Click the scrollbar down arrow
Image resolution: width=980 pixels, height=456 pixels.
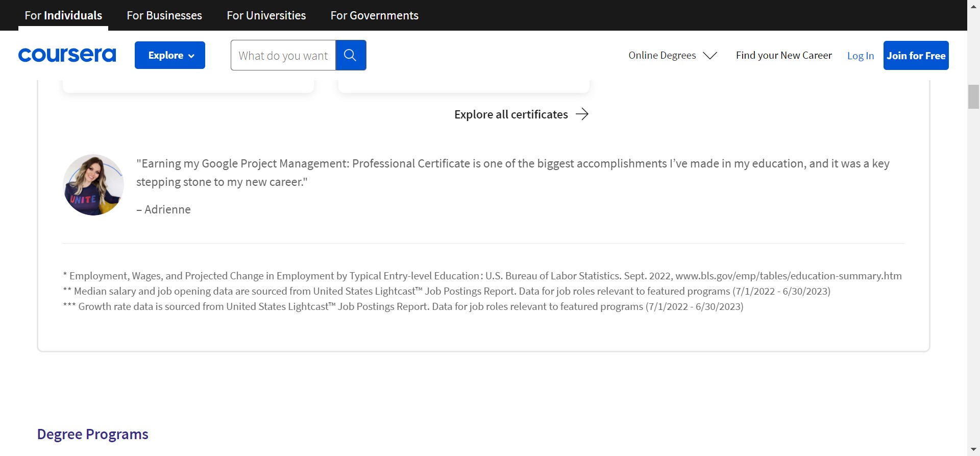(x=973, y=449)
